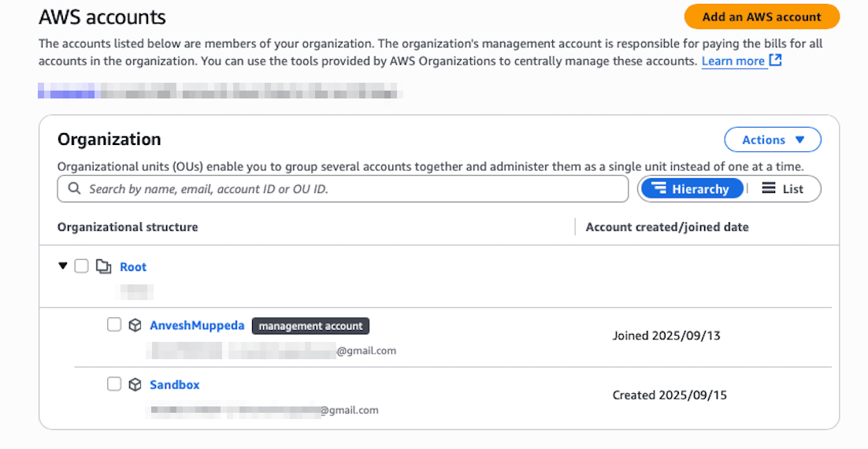Click the management account badge
This screenshot has height=449, width=868.
310,326
